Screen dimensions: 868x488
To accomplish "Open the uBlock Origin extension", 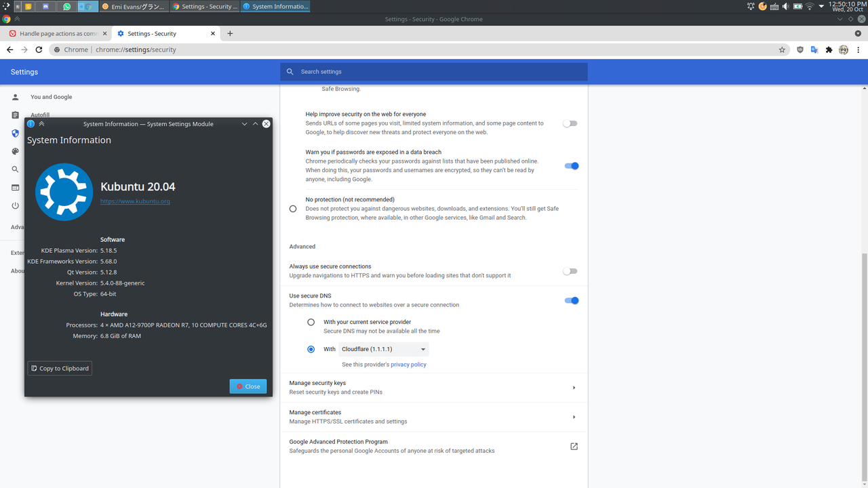I will pyautogui.click(x=800, y=49).
